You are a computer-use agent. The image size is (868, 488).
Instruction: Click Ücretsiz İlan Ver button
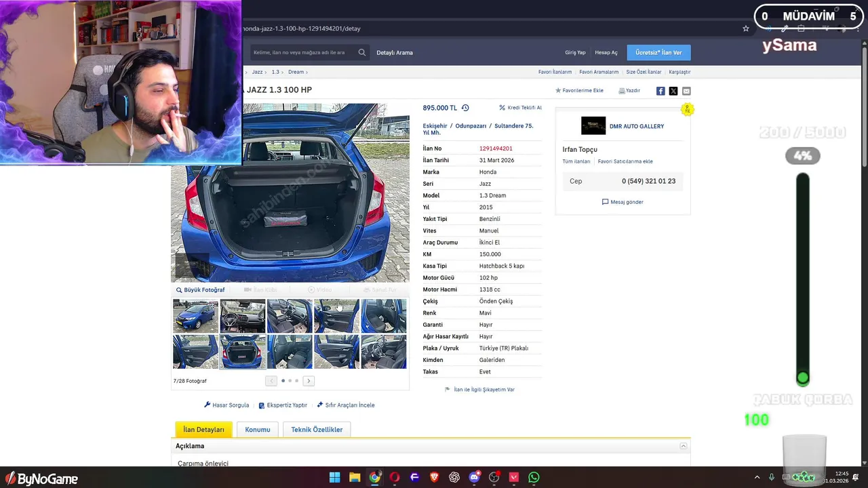click(x=658, y=52)
